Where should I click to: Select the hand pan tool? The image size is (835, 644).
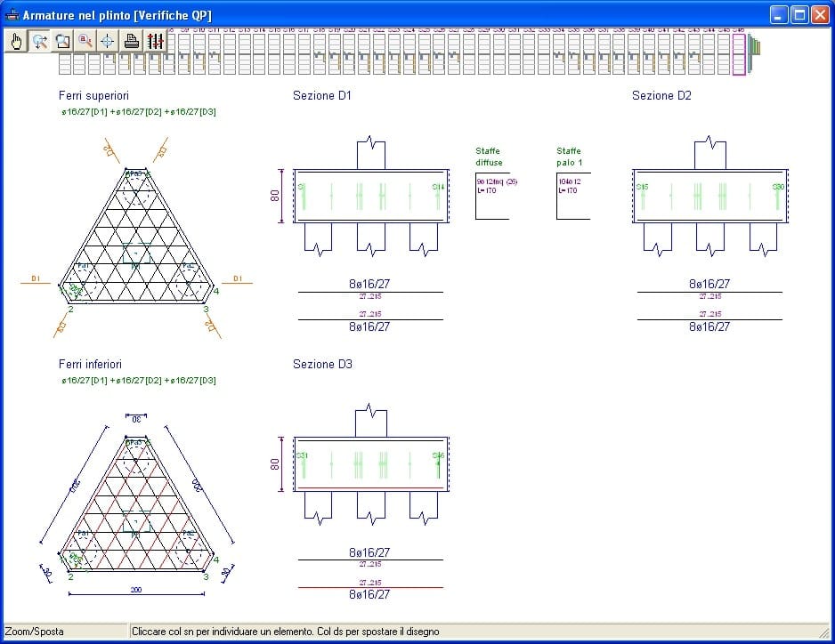pyautogui.click(x=16, y=41)
